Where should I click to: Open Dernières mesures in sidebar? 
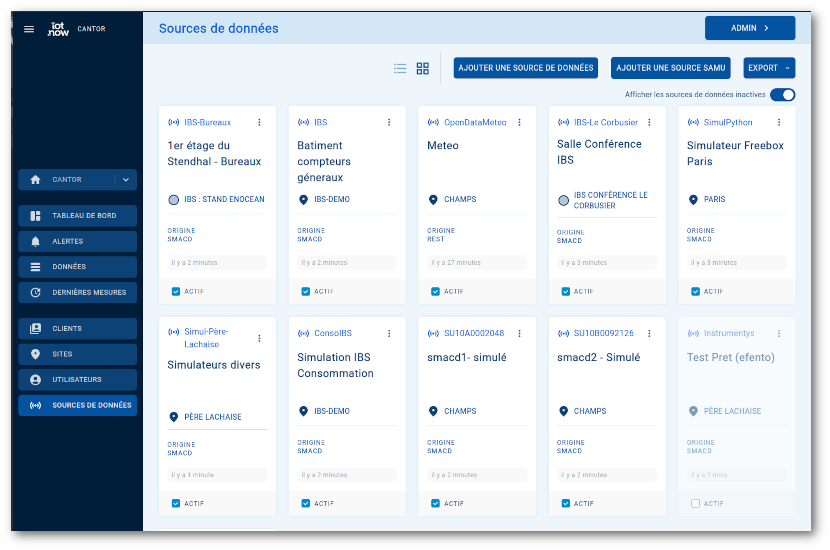(77, 293)
